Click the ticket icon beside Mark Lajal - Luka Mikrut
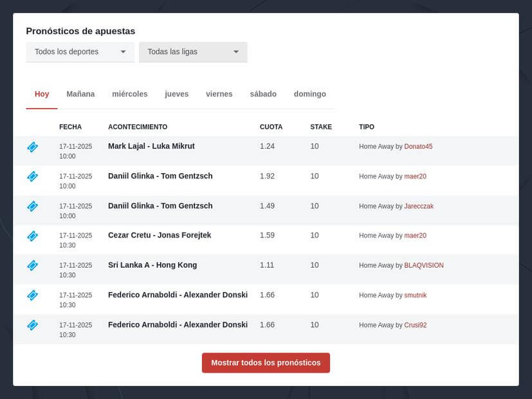Screen dimensions: 532x399 tap(32, 147)
